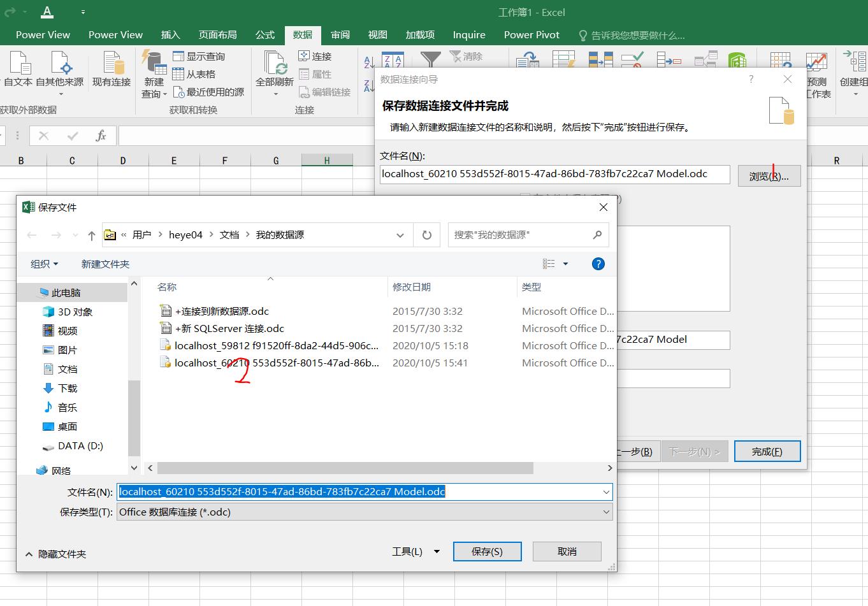Viewport: 868px width, 606px height.
Task: Click 取消 button in save dialog
Action: coord(567,552)
